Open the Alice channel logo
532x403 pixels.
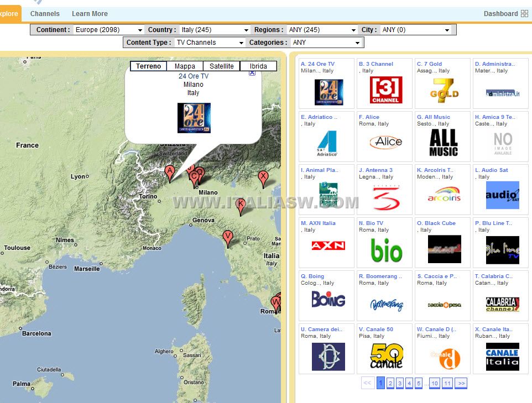[x=386, y=142]
